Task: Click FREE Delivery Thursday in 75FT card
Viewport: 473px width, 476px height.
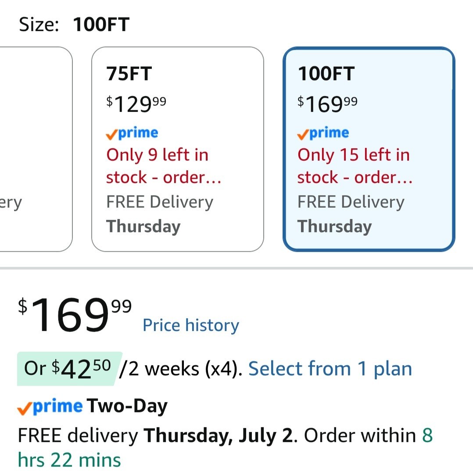Action: point(160,214)
